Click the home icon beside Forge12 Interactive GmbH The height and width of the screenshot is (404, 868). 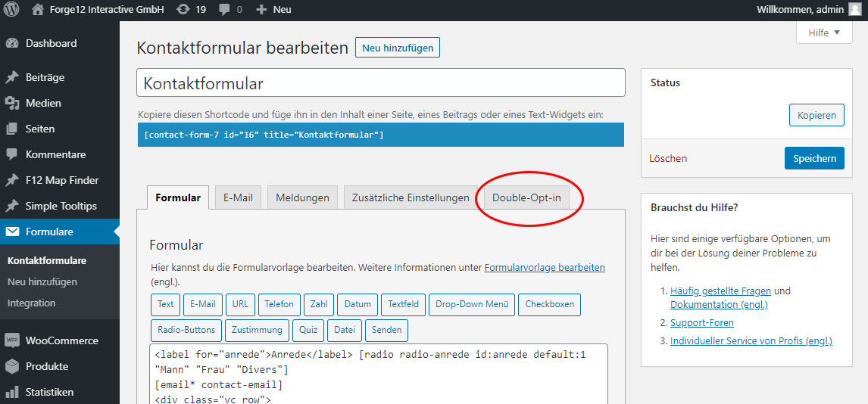(x=37, y=9)
